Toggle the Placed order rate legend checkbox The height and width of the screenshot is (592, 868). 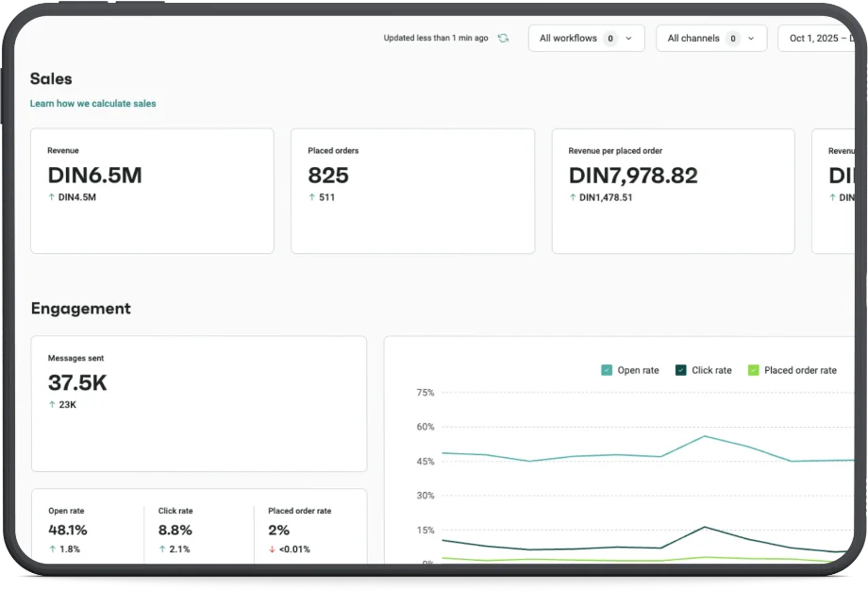pyautogui.click(x=754, y=370)
